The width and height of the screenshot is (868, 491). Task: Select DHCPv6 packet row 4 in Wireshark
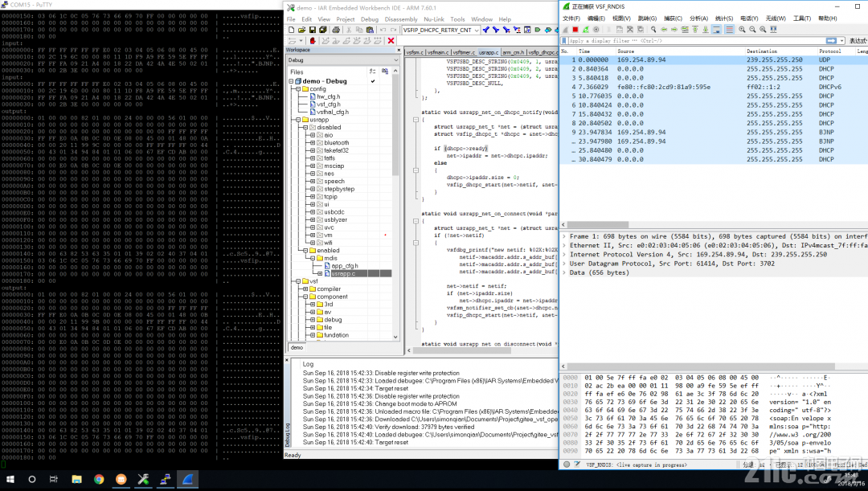[x=714, y=87]
